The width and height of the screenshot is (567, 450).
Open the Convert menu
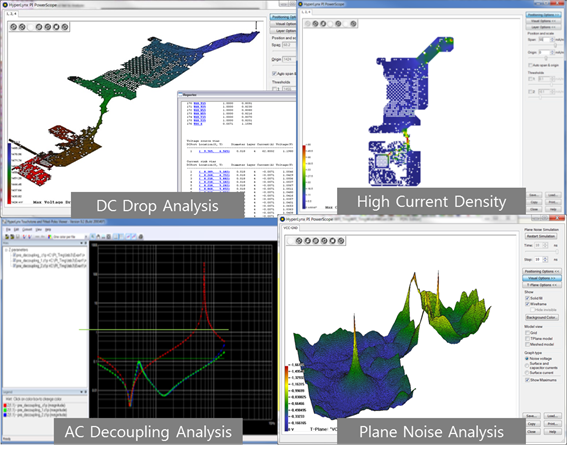[x=27, y=229]
